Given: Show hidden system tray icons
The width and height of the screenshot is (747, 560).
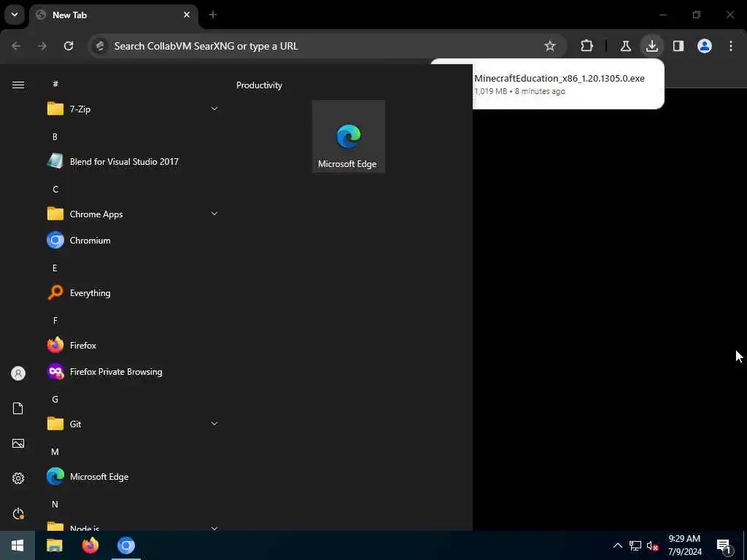Looking at the screenshot, I should pyautogui.click(x=617, y=545).
